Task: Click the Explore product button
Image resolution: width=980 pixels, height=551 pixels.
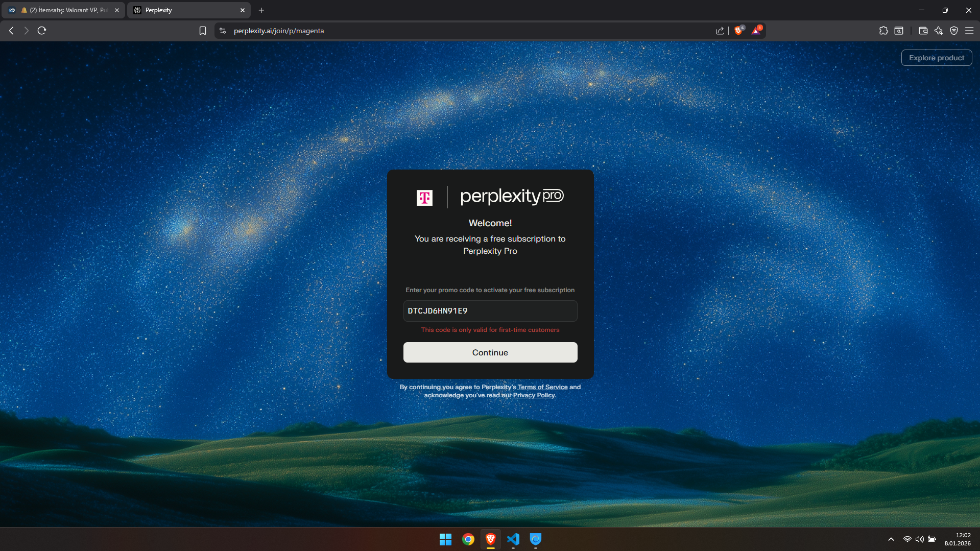Action: click(x=937, y=58)
